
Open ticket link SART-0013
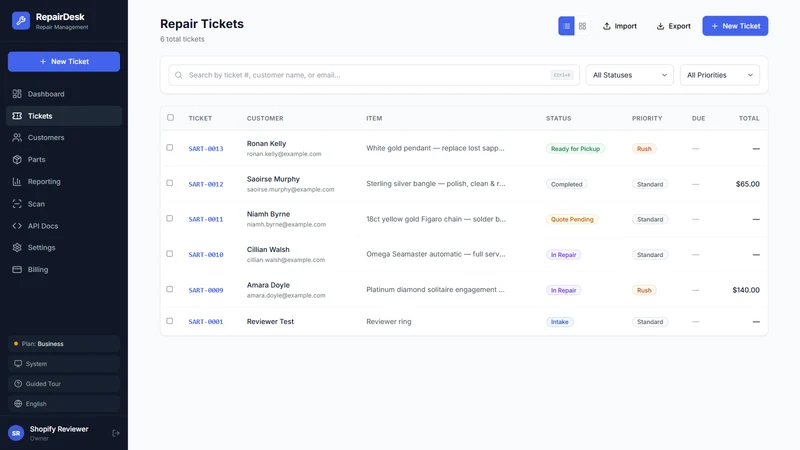tap(206, 149)
